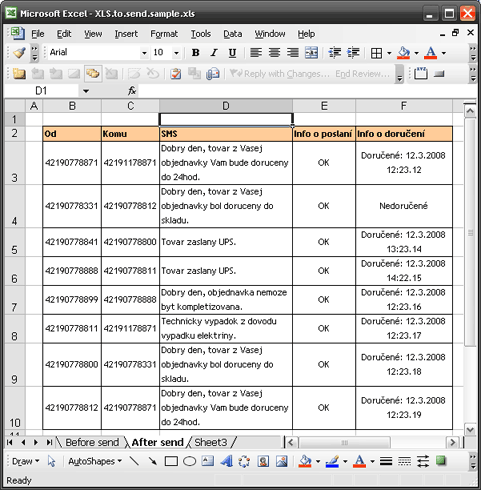Go to first sheet tab arrow
This screenshot has width=481, height=490.
10,442
